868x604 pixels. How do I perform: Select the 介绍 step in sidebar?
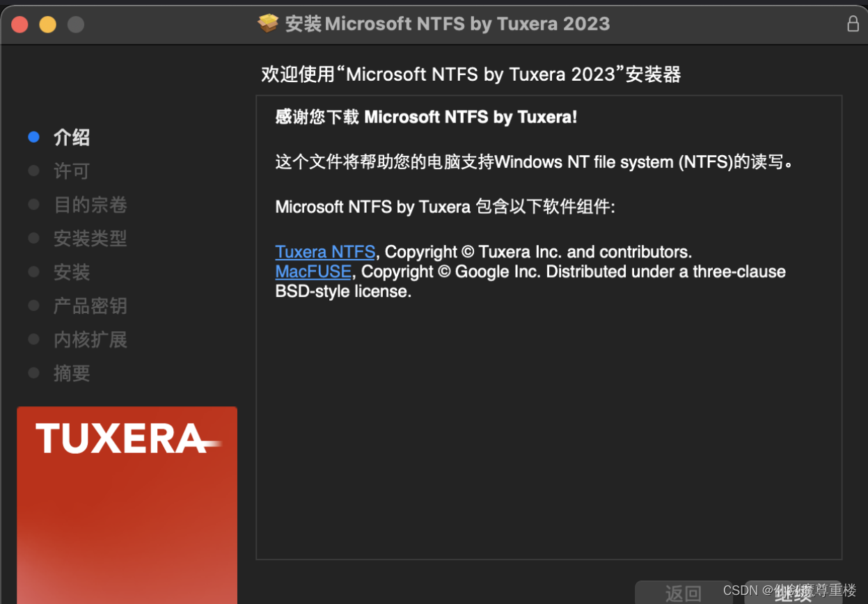click(72, 138)
